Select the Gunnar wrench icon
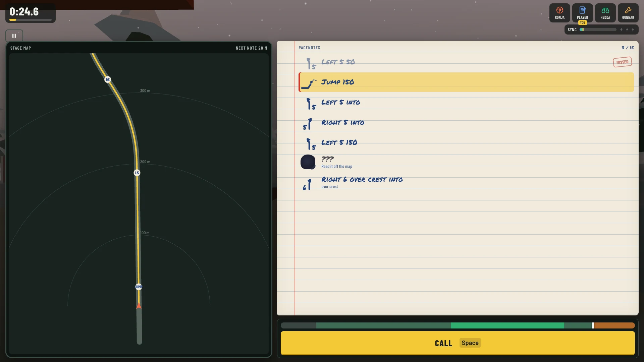Image resolution: width=644 pixels, height=362 pixels. coord(628,13)
